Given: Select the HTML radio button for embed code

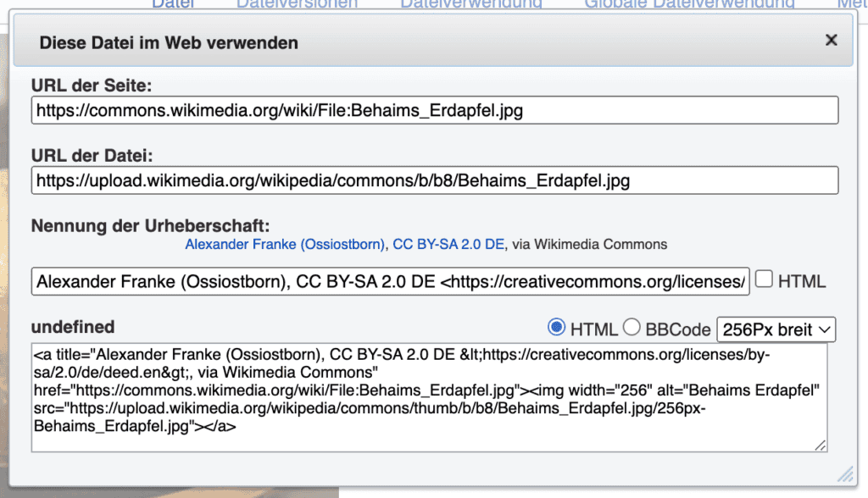Looking at the screenshot, I should point(556,329).
